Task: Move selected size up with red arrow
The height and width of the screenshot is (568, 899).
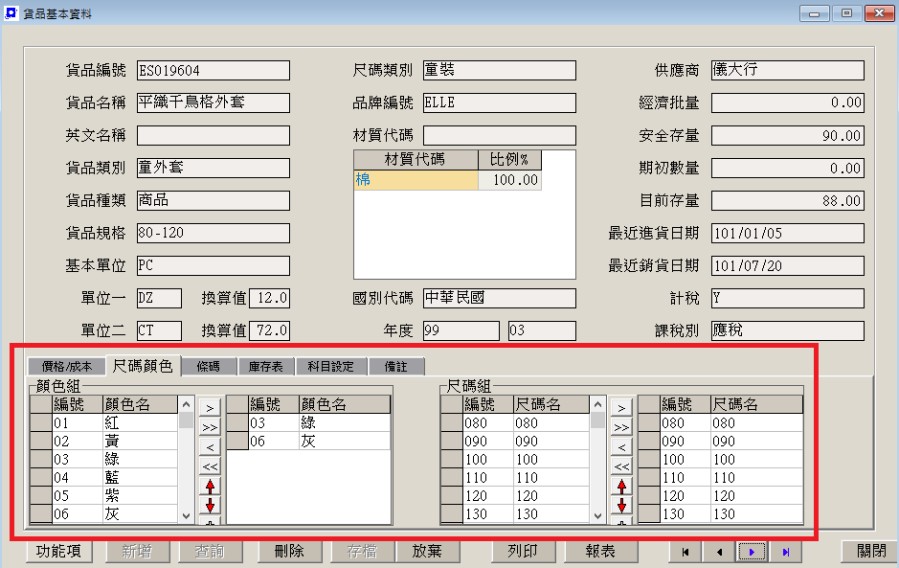Action: 622,486
